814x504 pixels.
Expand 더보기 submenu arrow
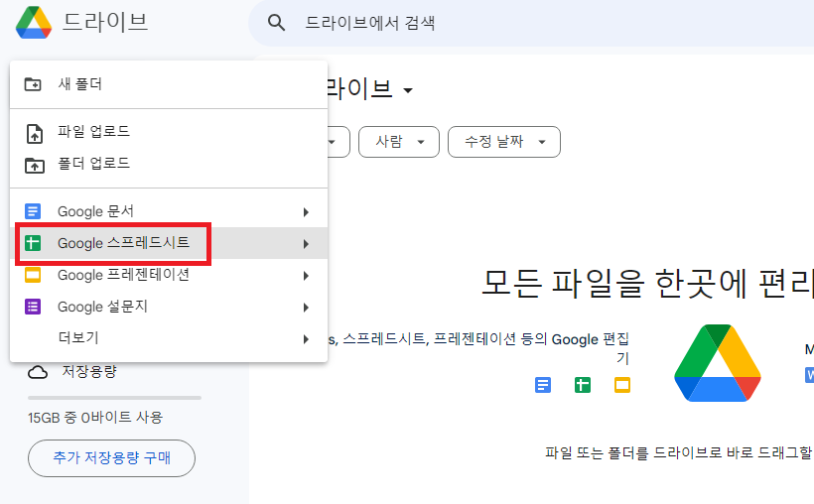pyautogui.click(x=306, y=339)
